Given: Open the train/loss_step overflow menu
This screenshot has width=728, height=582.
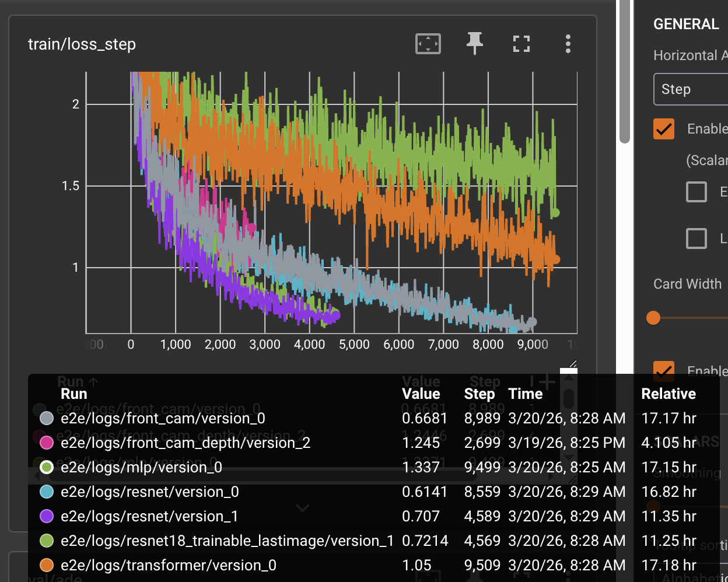Looking at the screenshot, I should [568, 44].
